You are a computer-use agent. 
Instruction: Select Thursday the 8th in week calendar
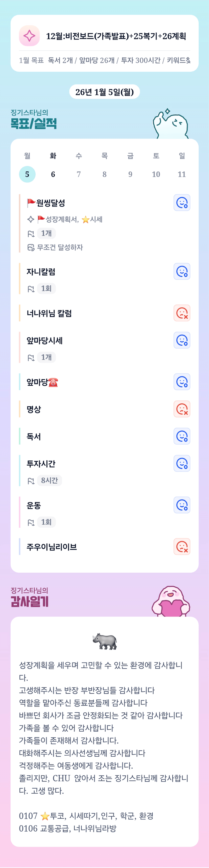tap(104, 174)
